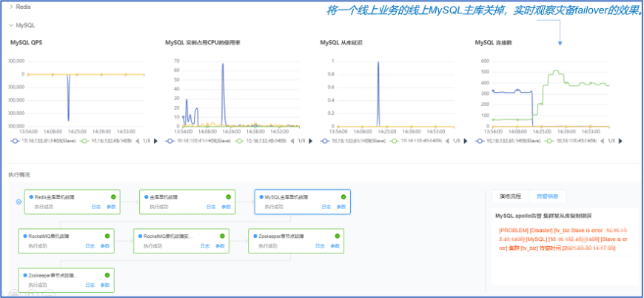
Task: Open 参数 for 主库单机故障 node
Action: [227, 207]
